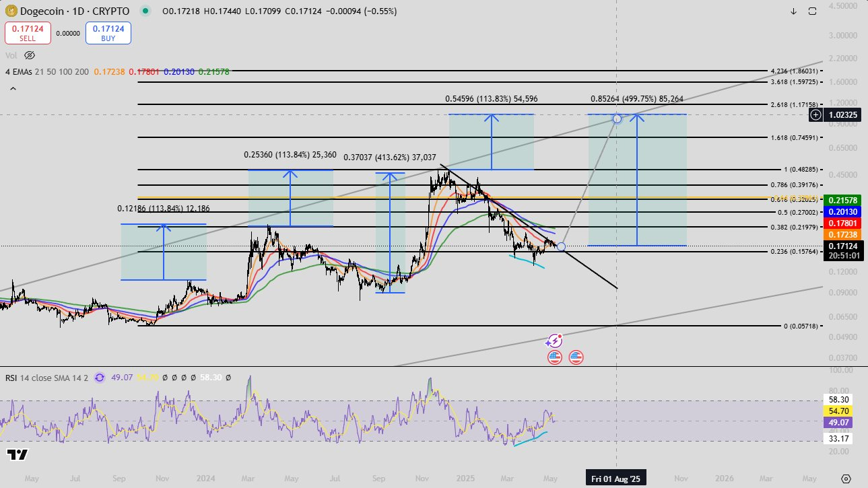Click the 20:51:01 bar countdown
This screenshot has width=868, height=488.
[x=843, y=256]
